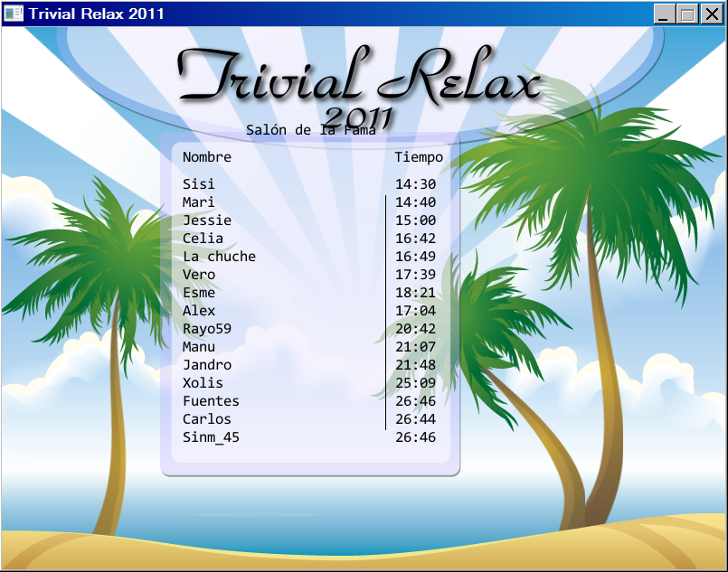
Task: Click the 14:30 time for Sisi
Action: tap(415, 184)
